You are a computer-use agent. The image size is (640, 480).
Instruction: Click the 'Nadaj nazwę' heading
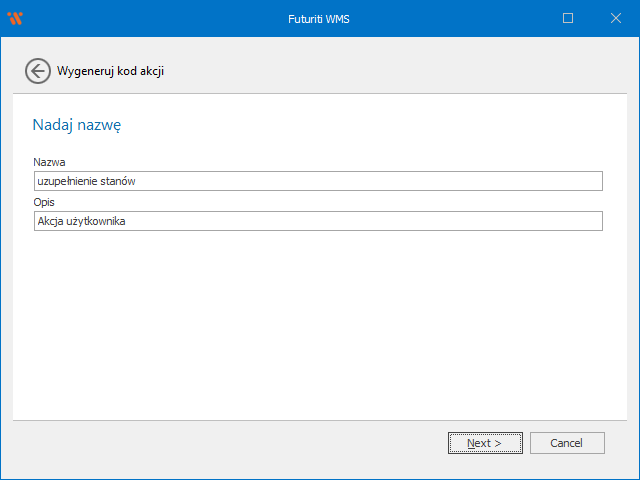(x=77, y=125)
